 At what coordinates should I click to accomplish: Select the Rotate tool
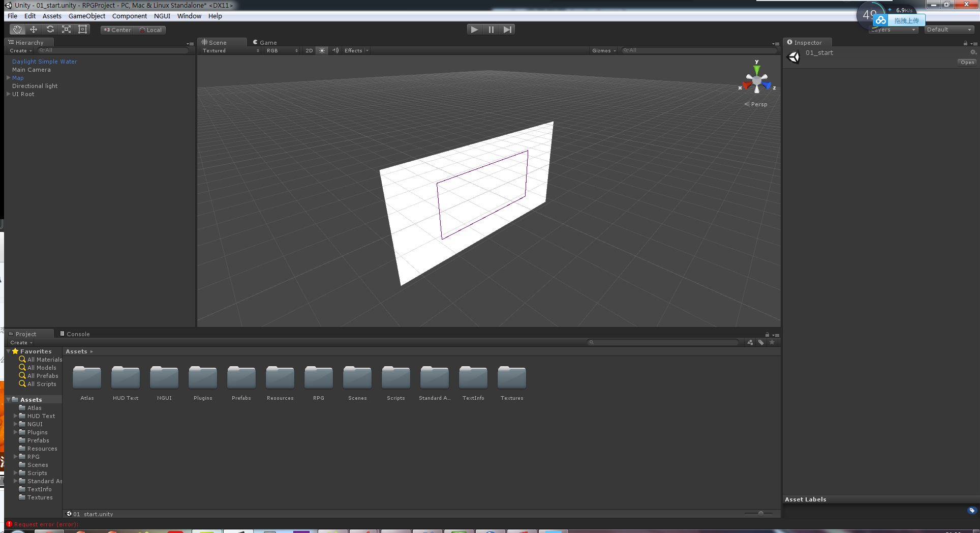tap(50, 29)
